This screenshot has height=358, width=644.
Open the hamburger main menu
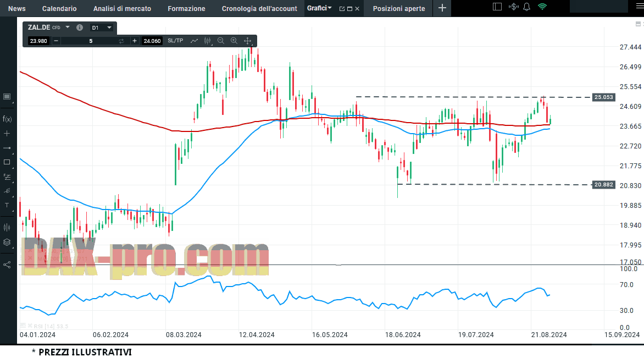[640, 7]
